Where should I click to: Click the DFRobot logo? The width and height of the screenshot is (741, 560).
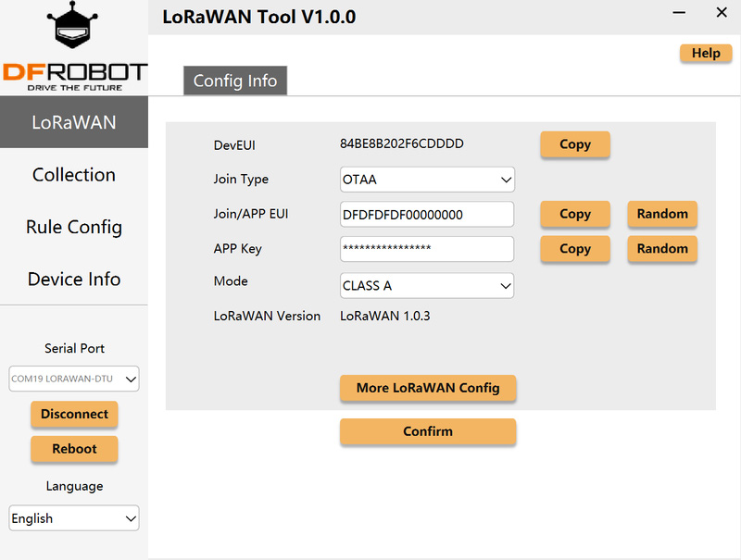(74, 46)
